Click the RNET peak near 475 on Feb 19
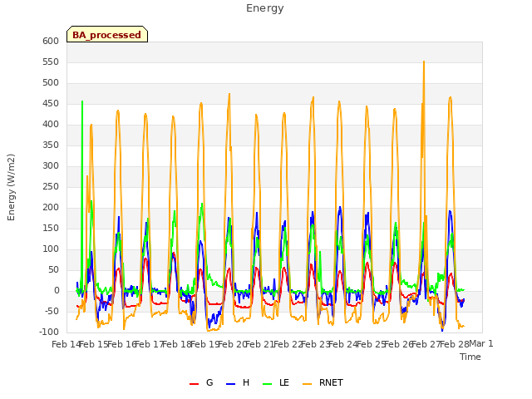 [229, 94]
